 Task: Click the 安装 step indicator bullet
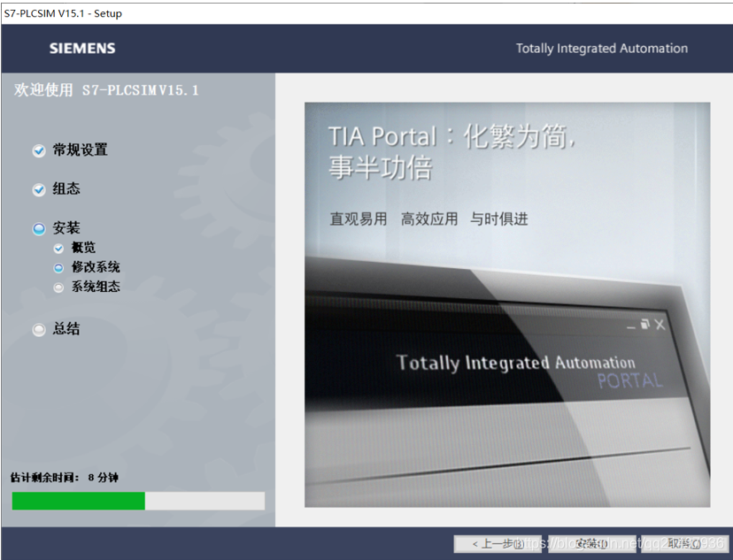(39, 229)
